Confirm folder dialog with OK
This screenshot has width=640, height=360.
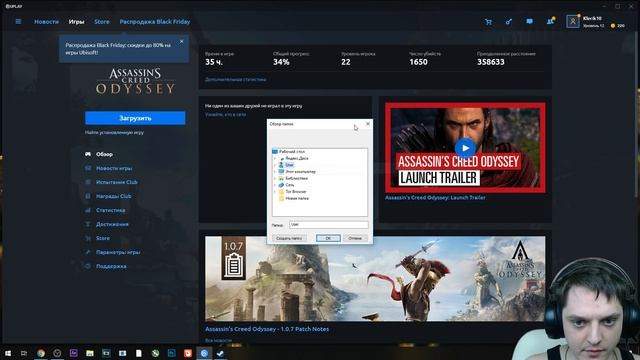(328, 238)
